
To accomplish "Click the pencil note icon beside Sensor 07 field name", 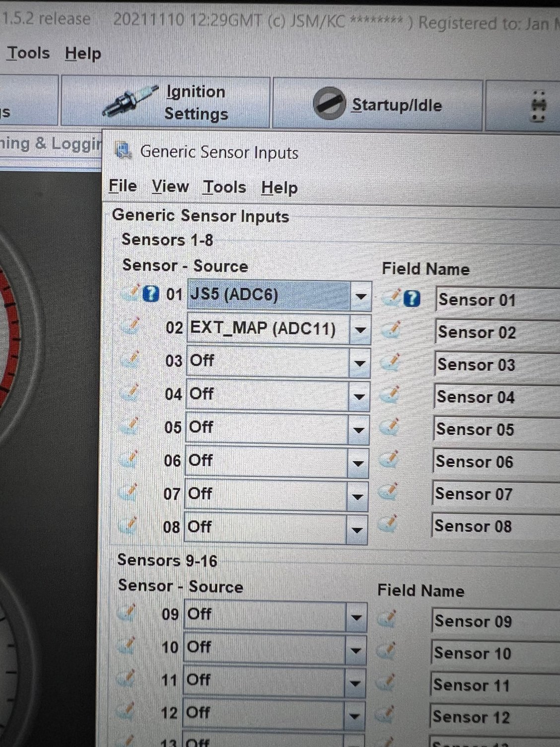I will point(389,493).
